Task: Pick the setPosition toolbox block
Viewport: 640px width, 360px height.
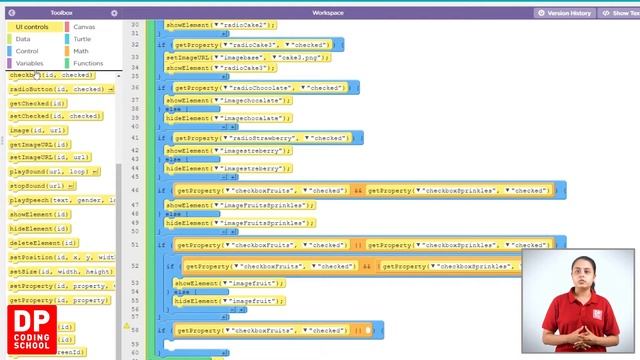Action: coord(62,258)
